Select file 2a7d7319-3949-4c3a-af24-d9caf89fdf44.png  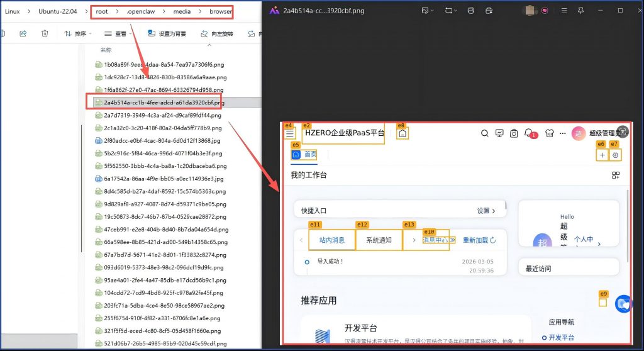tap(162, 115)
